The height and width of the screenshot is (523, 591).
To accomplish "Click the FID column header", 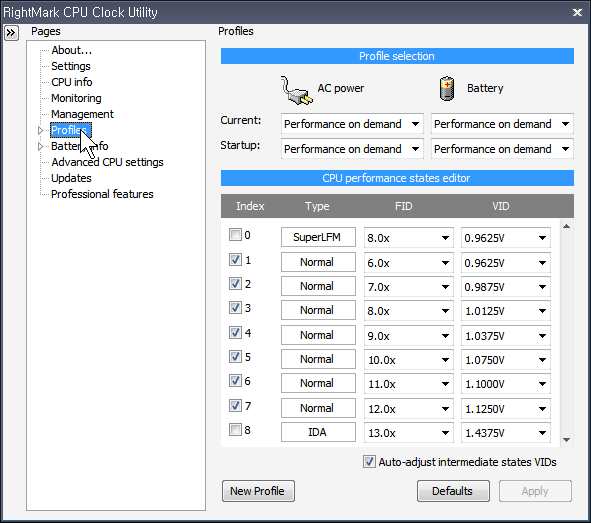I will [x=404, y=206].
